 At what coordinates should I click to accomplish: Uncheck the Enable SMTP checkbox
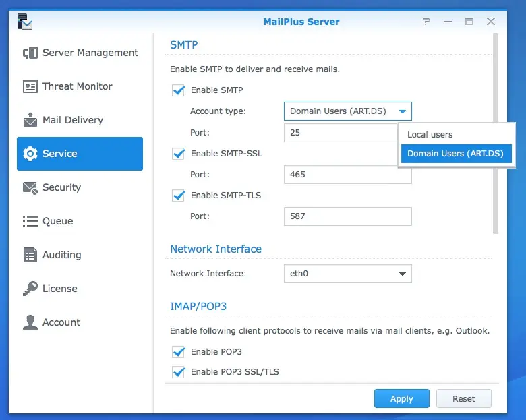179,90
